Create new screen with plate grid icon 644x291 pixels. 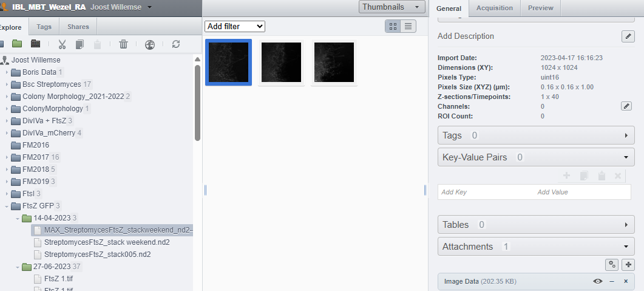pos(36,44)
